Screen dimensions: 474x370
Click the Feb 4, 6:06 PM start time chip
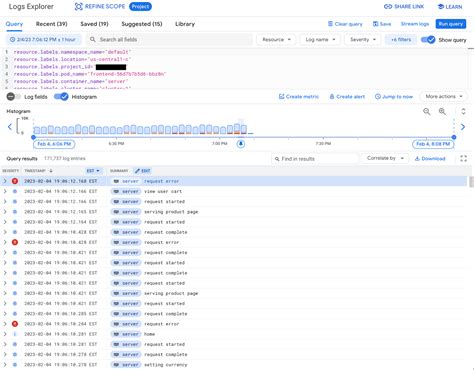pos(54,144)
